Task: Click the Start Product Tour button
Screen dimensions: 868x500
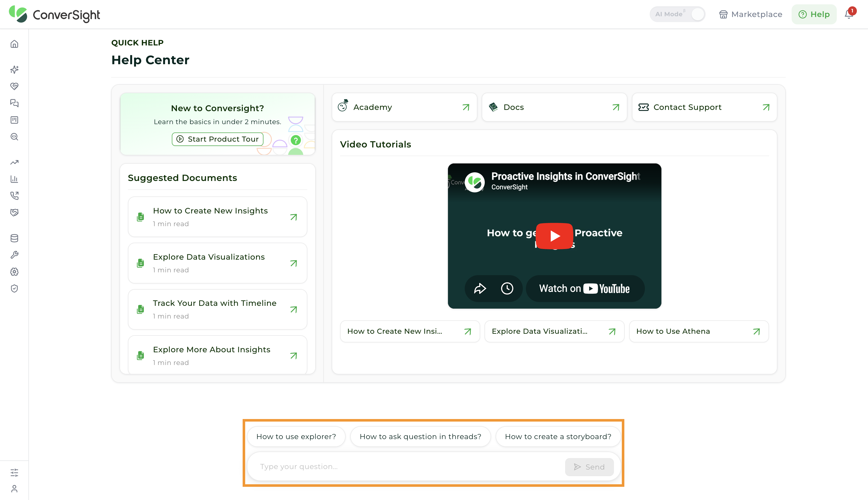Action: tap(218, 139)
